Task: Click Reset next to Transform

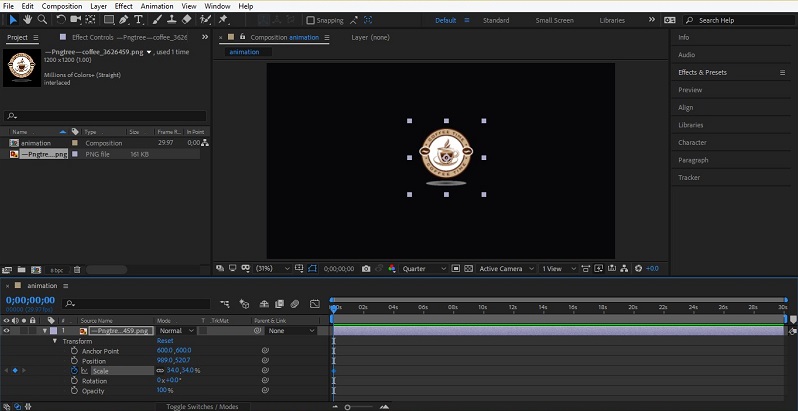Action: (x=165, y=341)
